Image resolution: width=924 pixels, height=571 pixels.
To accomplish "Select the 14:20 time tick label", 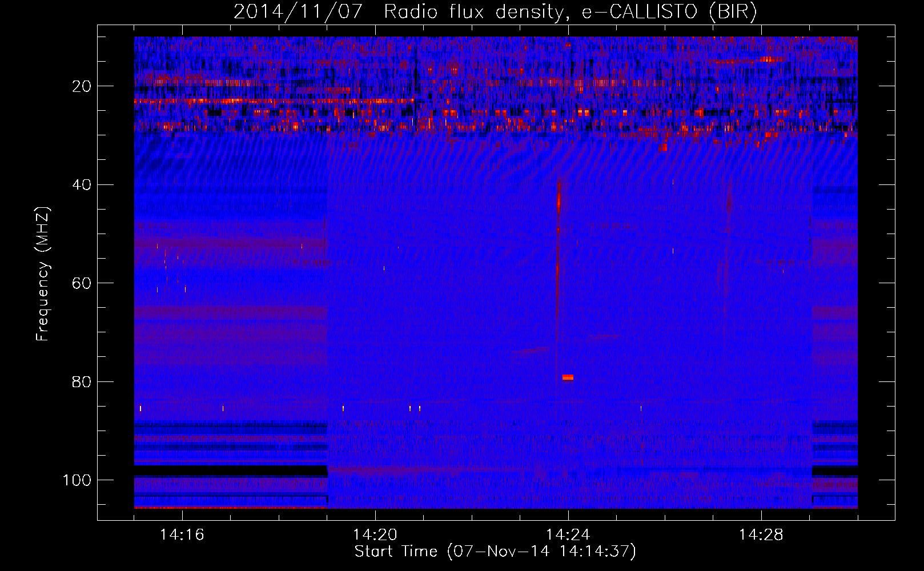I will coord(375,535).
